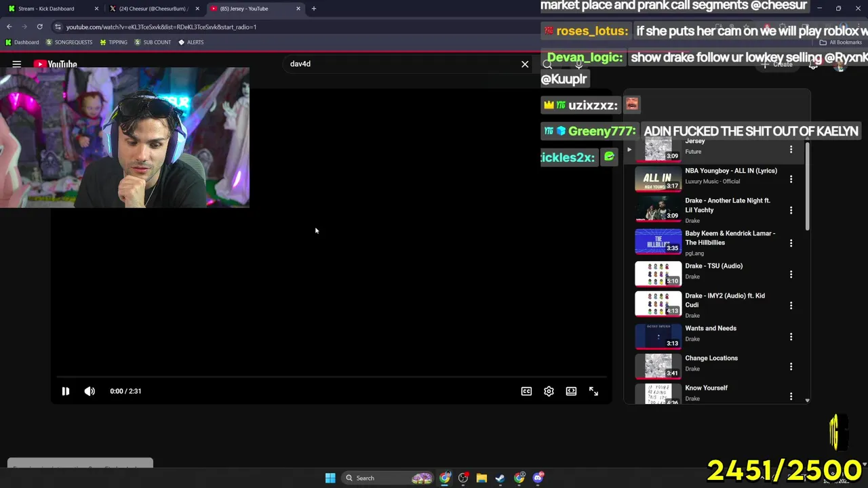Select the address bar URL
The image size is (868, 488).
click(161, 27)
